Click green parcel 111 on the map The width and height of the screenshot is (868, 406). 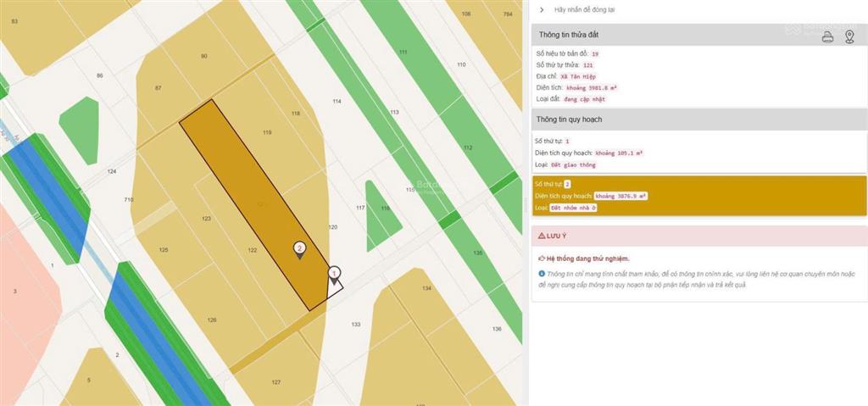click(x=403, y=52)
